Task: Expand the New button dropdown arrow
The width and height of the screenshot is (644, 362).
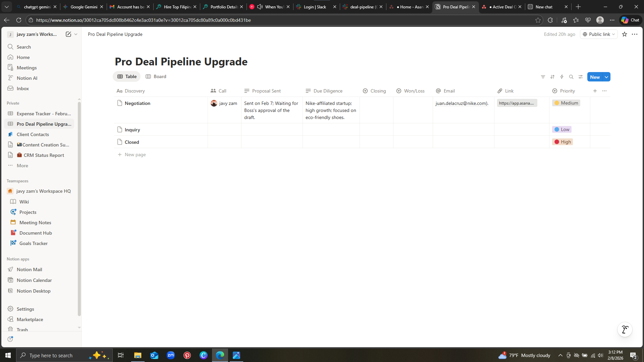Action: click(606, 77)
